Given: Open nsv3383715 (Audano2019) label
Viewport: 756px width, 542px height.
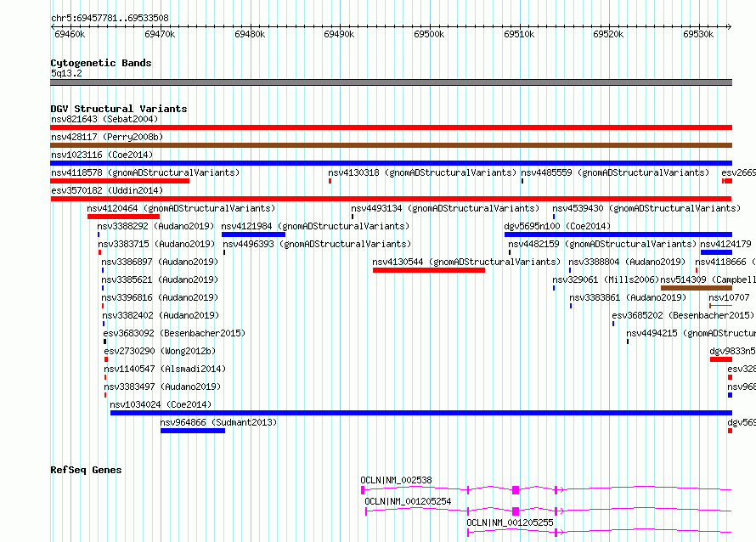Looking at the screenshot, I should click(156, 244).
